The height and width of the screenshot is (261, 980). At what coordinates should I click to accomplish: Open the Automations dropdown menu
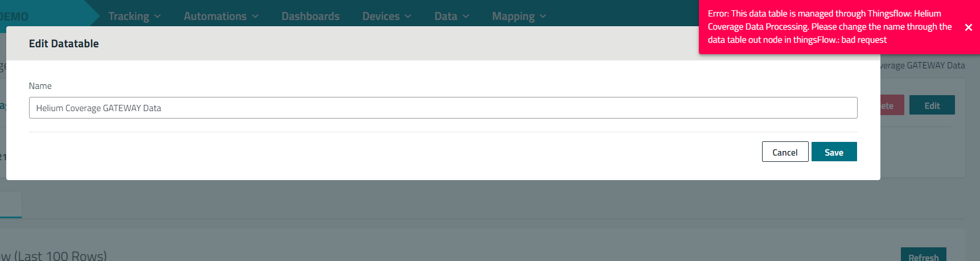pyautogui.click(x=221, y=17)
